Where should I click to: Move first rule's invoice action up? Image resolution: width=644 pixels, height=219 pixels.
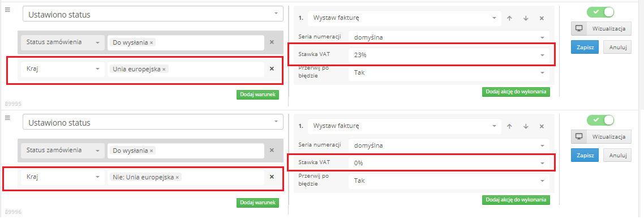point(509,18)
